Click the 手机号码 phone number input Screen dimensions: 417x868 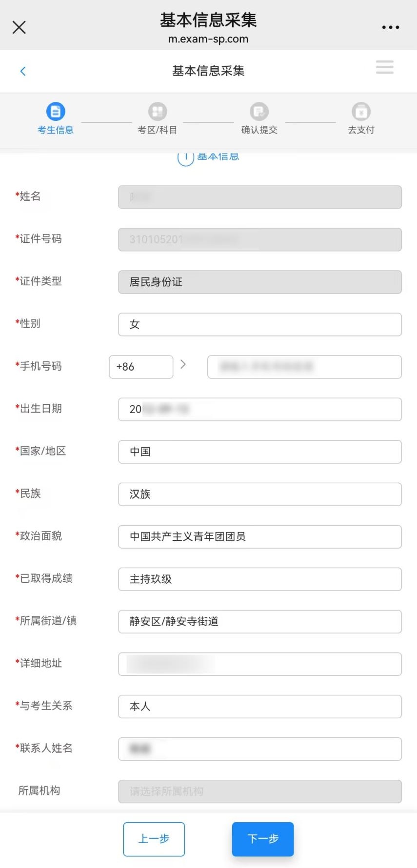[x=304, y=367]
